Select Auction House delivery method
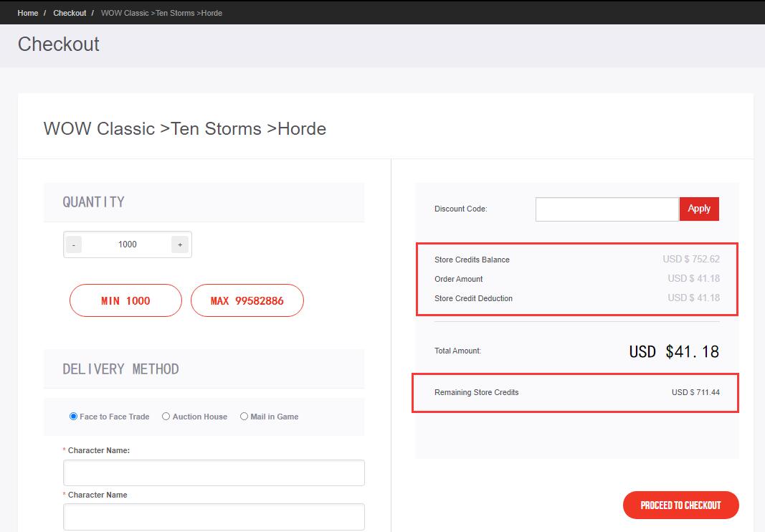Viewport: 765px width, 532px height. tap(166, 417)
